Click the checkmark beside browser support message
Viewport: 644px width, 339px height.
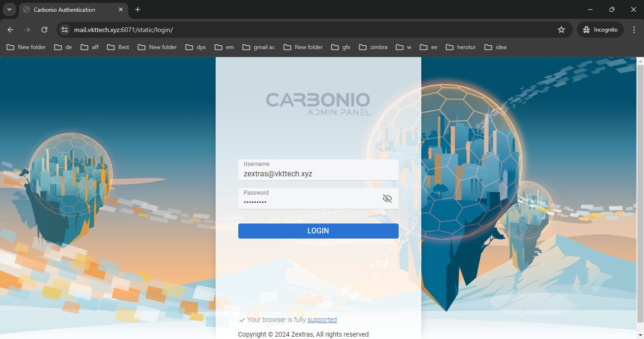(x=242, y=320)
